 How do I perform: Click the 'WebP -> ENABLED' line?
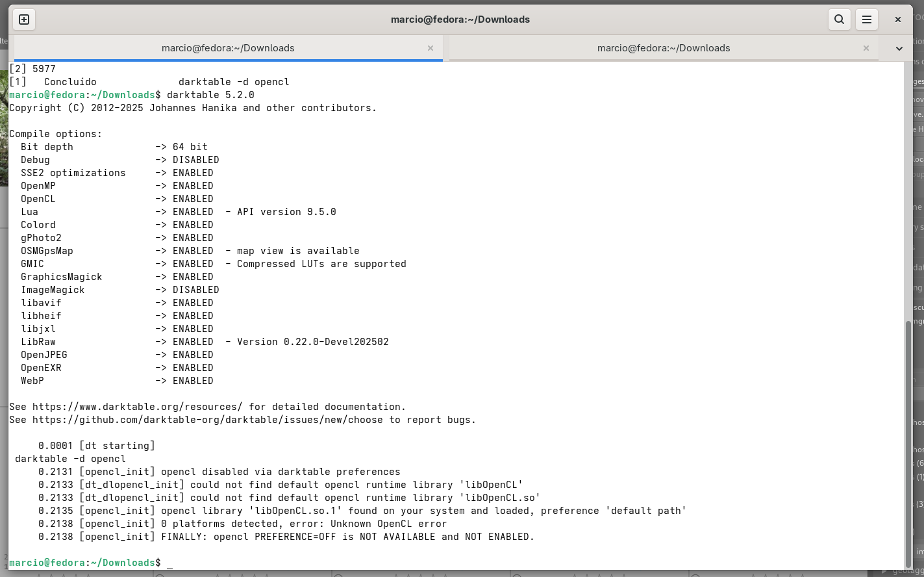click(x=117, y=381)
